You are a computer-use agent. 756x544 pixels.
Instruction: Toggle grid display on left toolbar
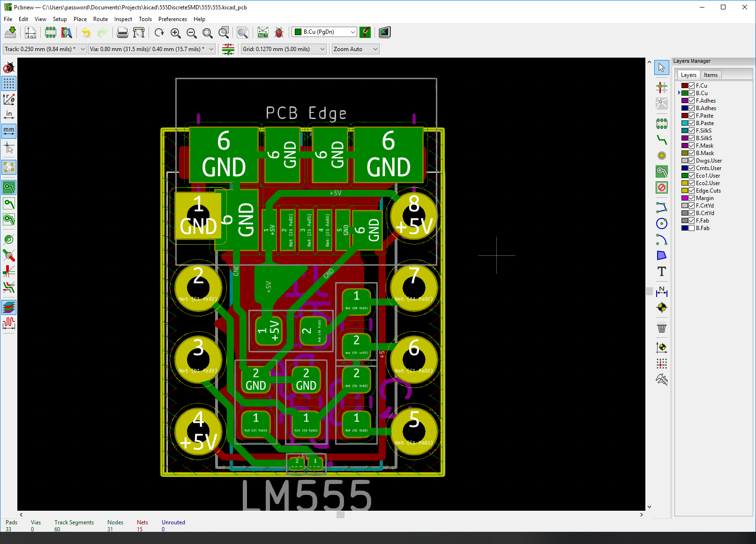coord(9,83)
